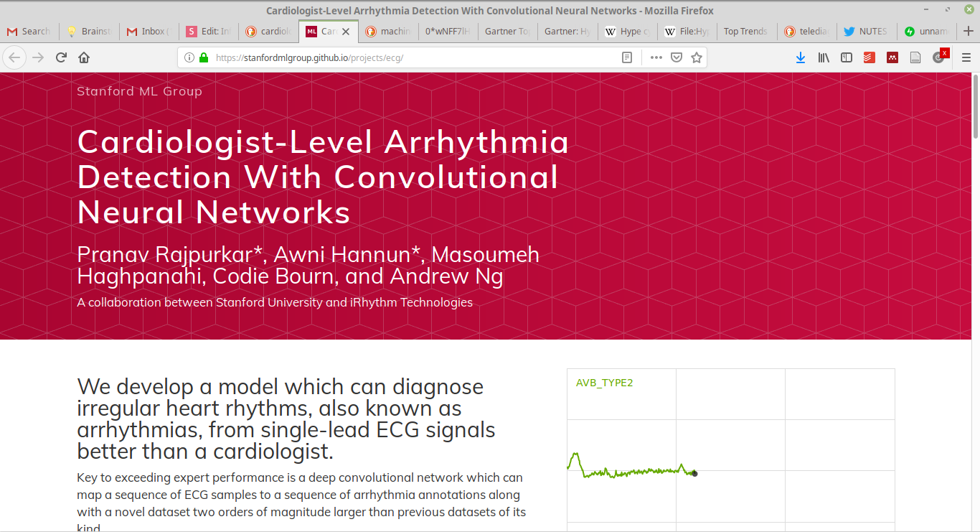
Task: Switch to the Brainstorm tab
Action: (x=90, y=32)
